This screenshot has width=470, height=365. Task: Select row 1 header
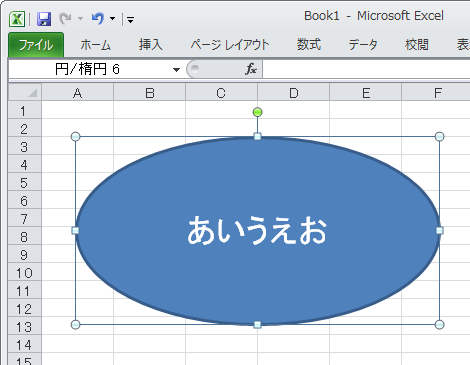[25, 110]
